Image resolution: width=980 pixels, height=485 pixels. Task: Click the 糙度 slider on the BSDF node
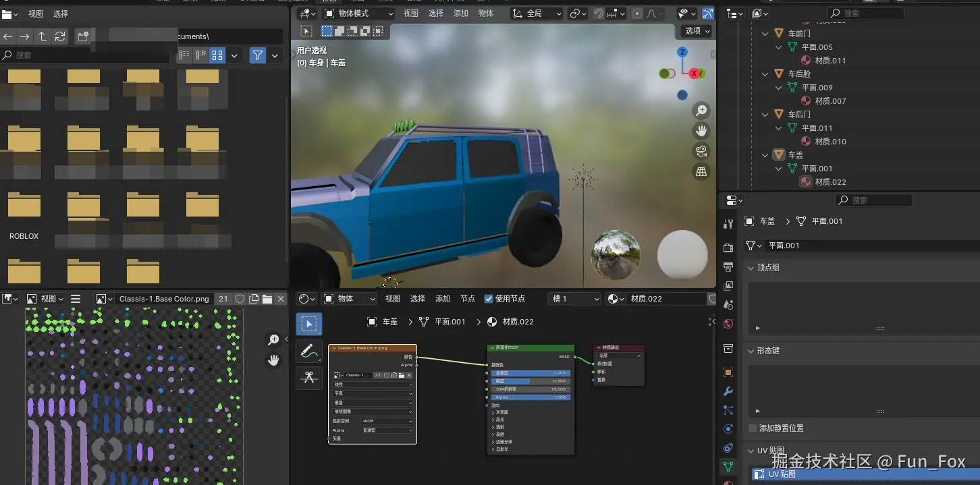pyautogui.click(x=530, y=381)
